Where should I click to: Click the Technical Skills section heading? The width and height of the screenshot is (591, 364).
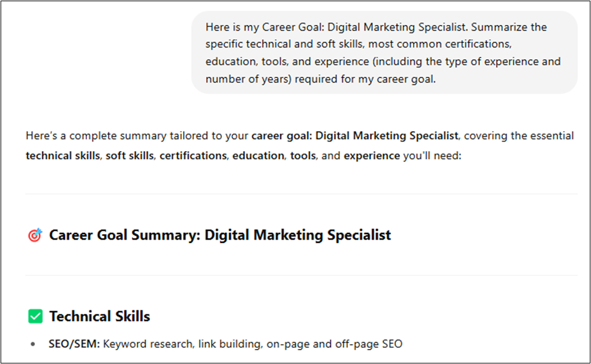(x=99, y=316)
